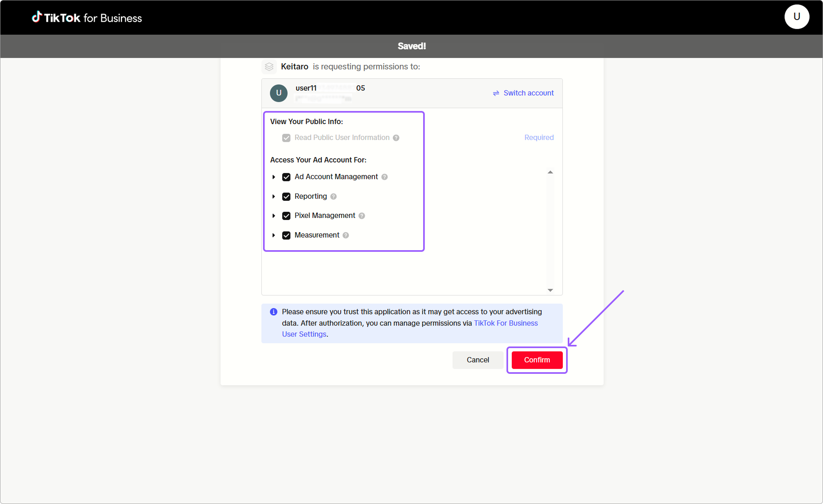Click the scrollbar up arrow
Viewport: 823px width, 504px height.
[x=550, y=172]
